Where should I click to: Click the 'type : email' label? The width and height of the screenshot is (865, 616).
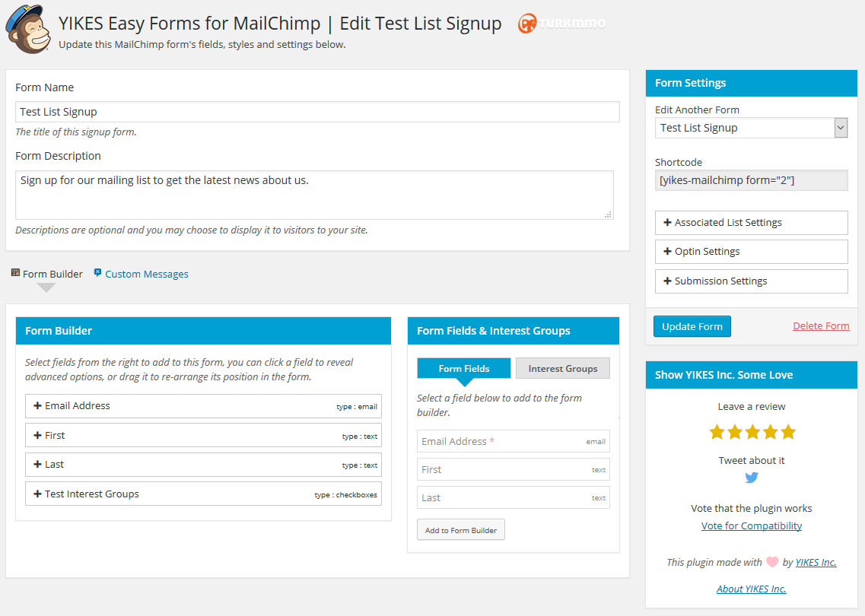[x=357, y=406]
